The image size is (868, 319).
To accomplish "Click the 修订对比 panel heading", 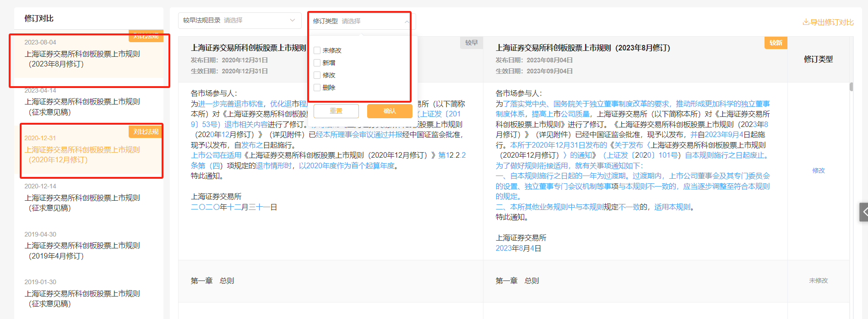I will pos(39,18).
